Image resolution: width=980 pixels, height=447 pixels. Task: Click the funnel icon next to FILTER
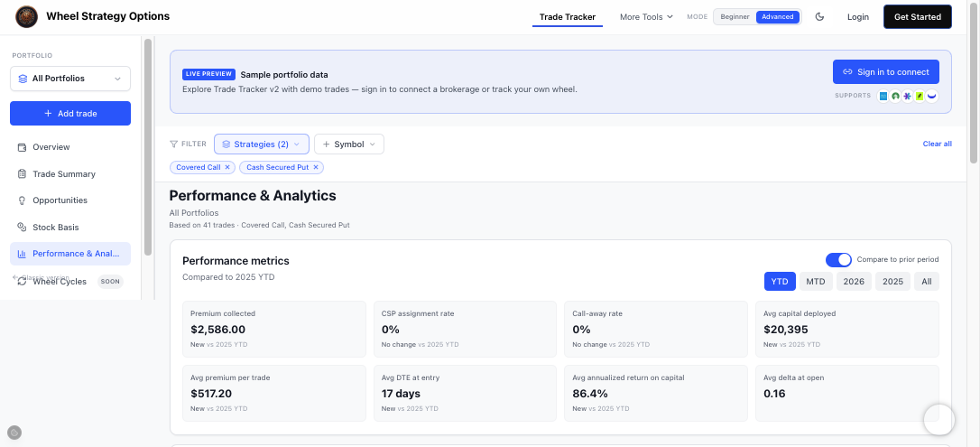click(x=174, y=144)
